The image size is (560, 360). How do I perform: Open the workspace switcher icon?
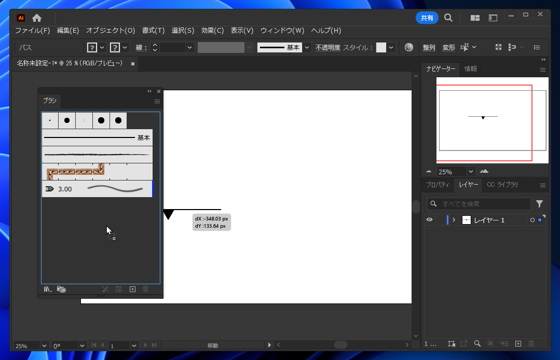coord(493,18)
